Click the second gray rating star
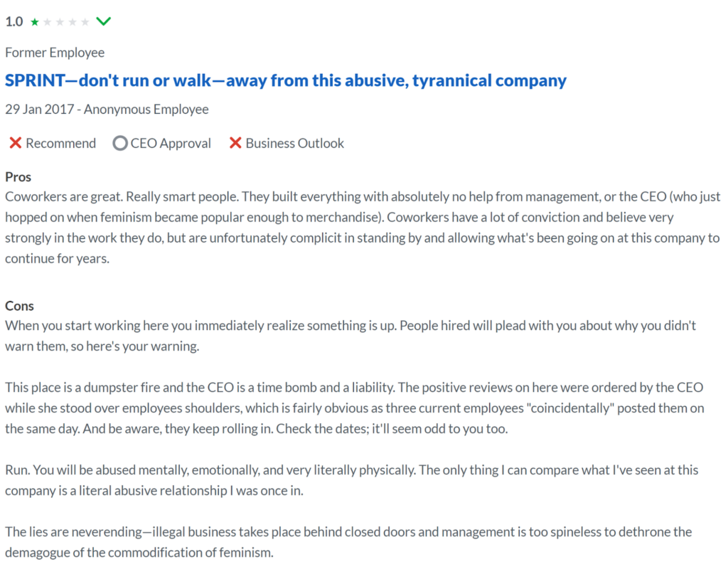Image resolution: width=728 pixels, height=574 pixels. 48,22
